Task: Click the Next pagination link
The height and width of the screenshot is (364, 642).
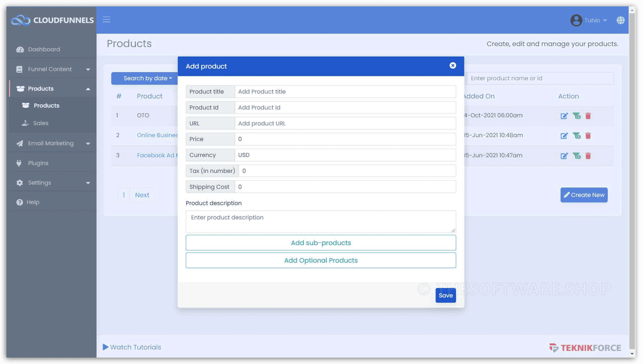Action: (x=142, y=195)
